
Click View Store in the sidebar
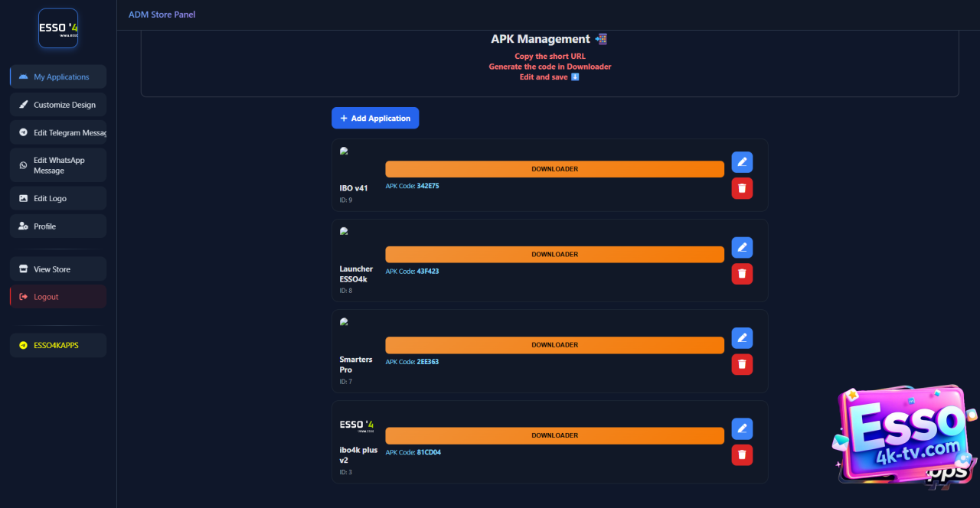pos(58,269)
